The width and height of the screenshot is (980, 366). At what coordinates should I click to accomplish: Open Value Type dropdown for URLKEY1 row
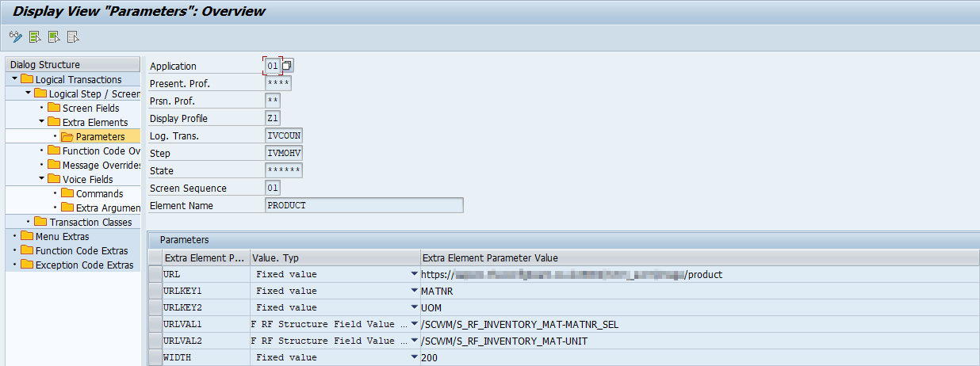tap(414, 291)
